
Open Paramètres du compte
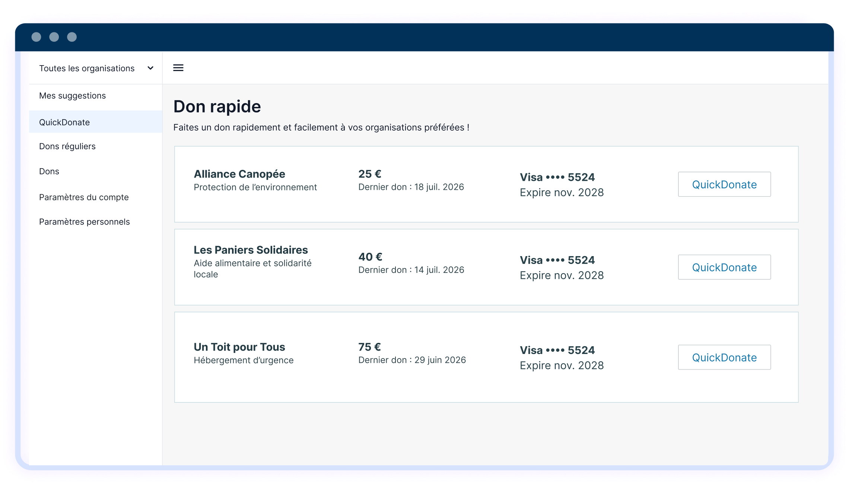(x=84, y=197)
